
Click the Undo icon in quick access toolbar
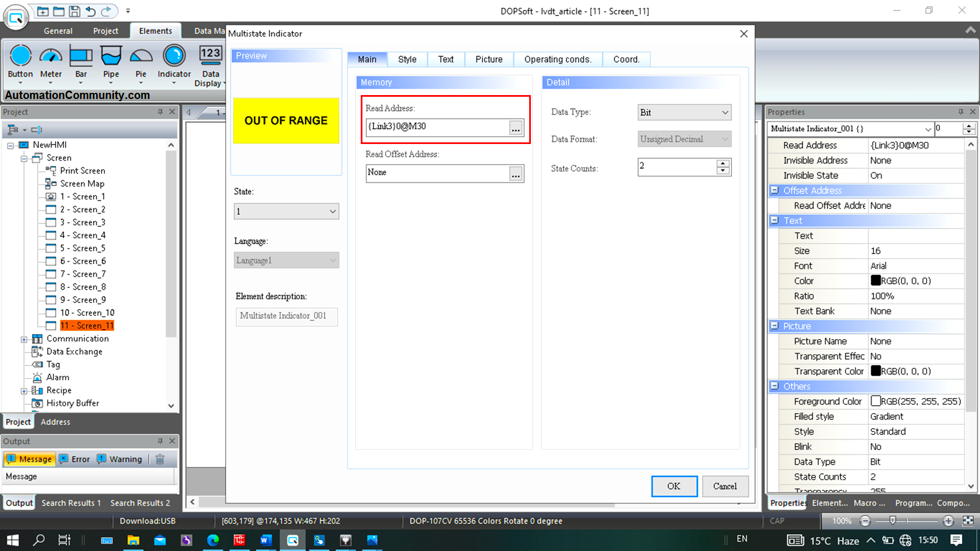91,11
